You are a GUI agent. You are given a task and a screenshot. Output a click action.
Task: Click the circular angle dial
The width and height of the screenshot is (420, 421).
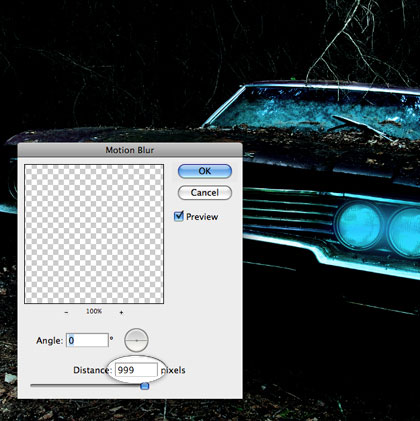[136, 340]
